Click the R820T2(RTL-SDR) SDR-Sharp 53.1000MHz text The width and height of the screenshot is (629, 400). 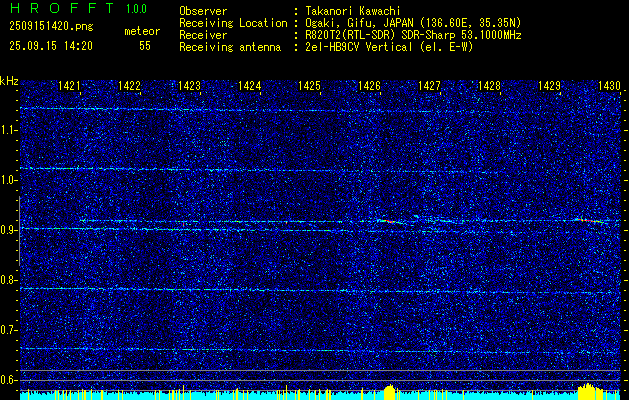(x=414, y=35)
